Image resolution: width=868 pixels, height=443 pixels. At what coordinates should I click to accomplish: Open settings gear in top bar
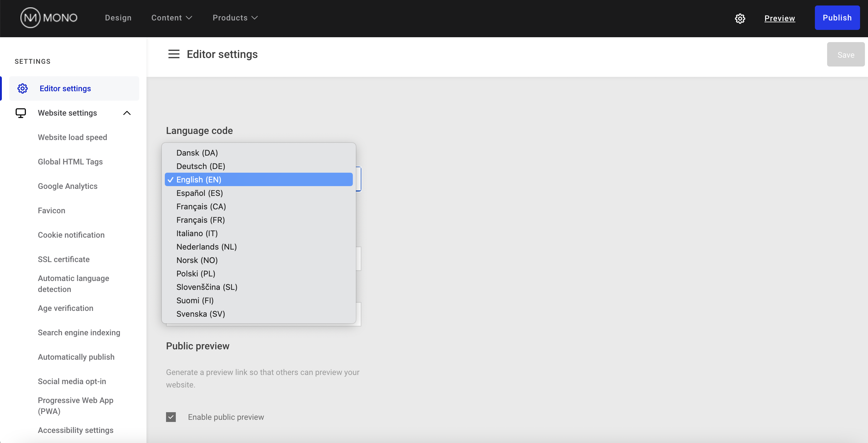740,18
